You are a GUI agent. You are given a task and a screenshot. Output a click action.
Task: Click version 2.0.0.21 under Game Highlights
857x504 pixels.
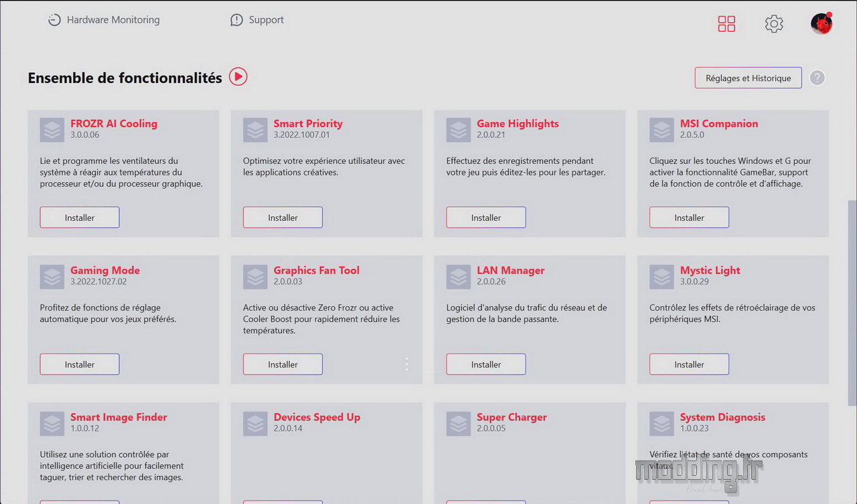coord(491,135)
